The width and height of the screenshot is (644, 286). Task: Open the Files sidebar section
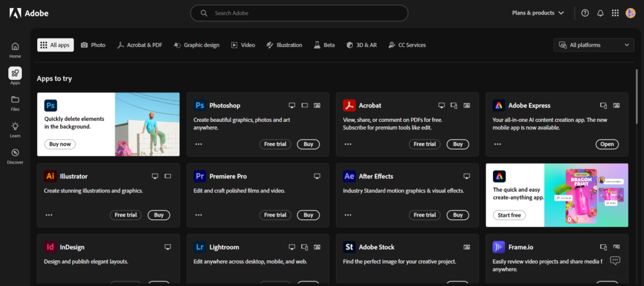tap(15, 103)
